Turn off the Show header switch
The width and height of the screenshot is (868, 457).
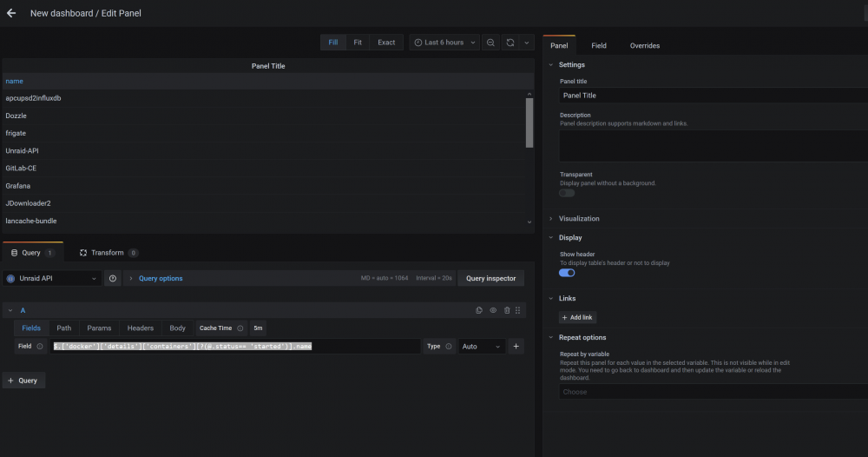pyautogui.click(x=567, y=273)
